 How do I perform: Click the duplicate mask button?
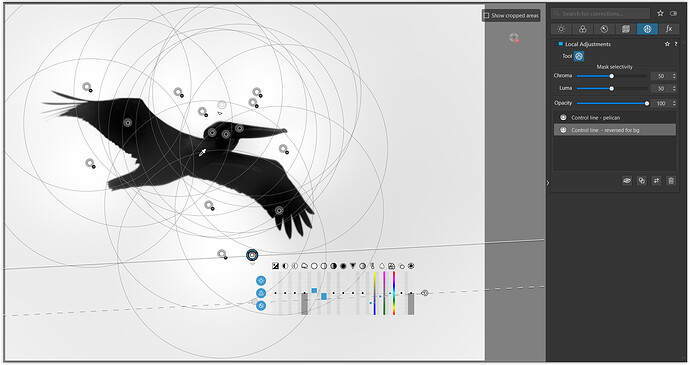(642, 181)
